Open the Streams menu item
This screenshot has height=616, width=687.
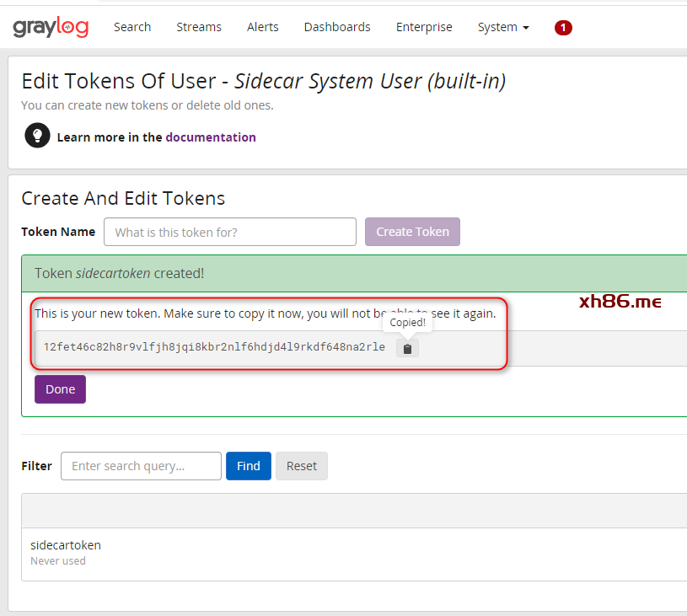click(199, 27)
